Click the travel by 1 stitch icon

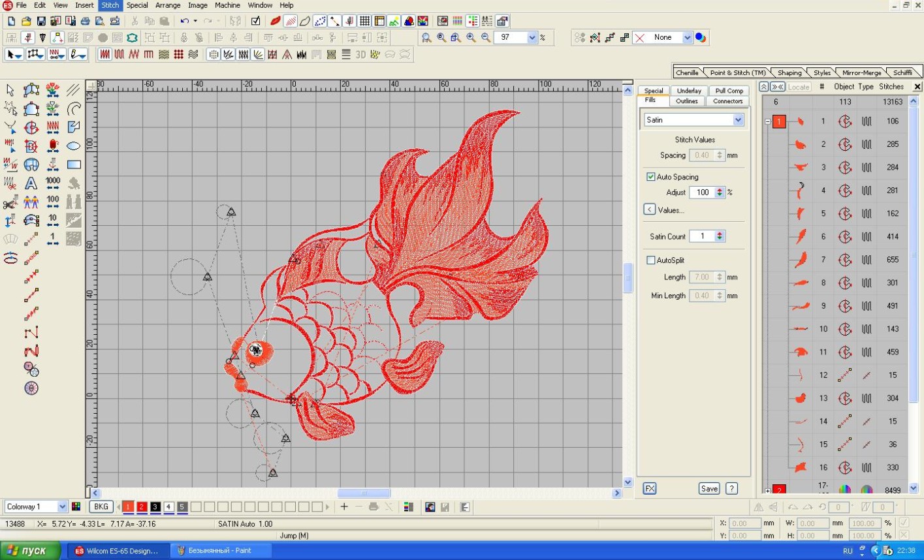[53, 240]
